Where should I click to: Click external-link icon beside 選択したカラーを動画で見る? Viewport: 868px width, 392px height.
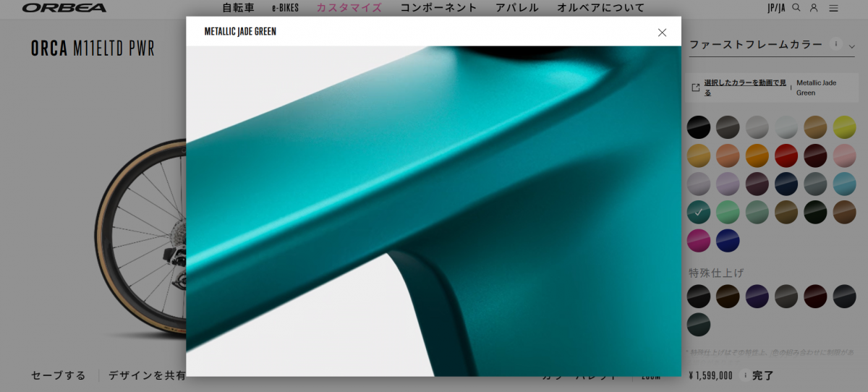696,88
